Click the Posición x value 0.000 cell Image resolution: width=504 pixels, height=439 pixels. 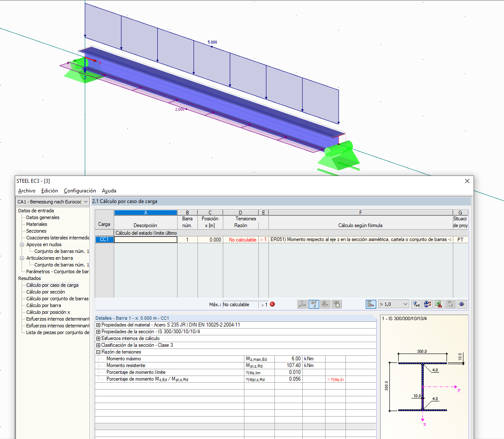(x=210, y=240)
